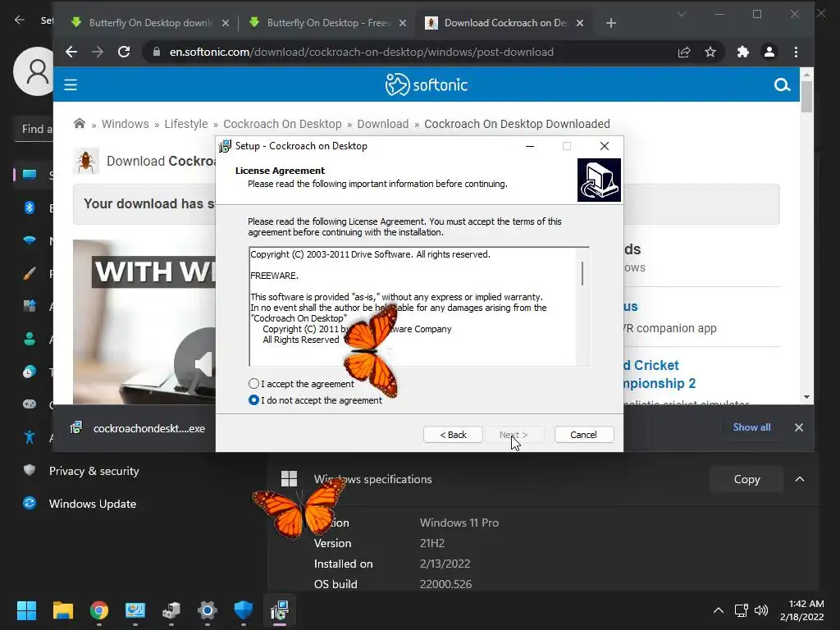Reload the Softonic page

pos(124,52)
